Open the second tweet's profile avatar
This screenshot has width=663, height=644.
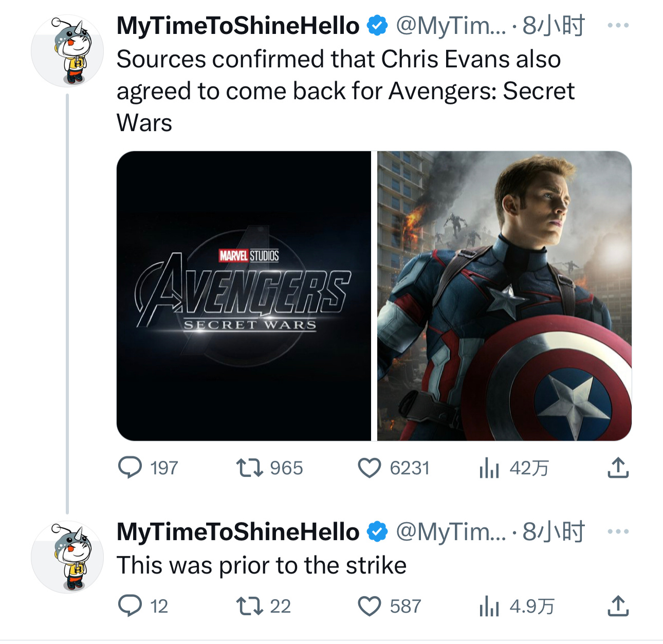[67, 557]
